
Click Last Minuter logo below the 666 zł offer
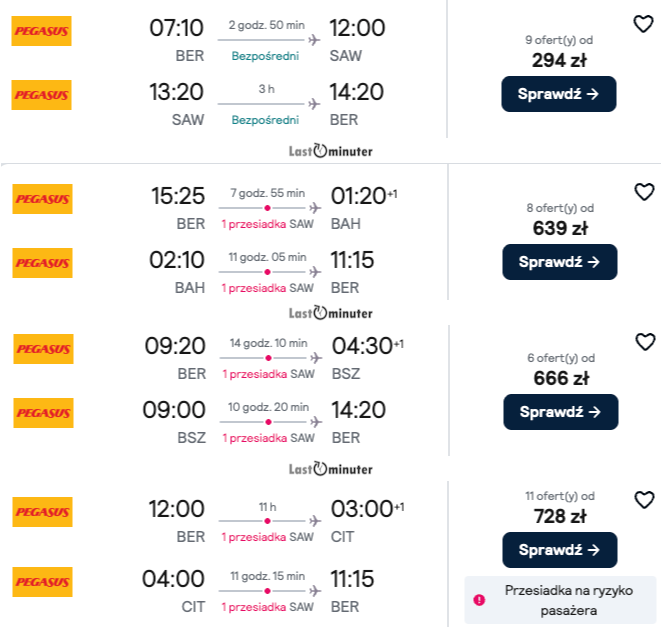click(x=330, y=468)
